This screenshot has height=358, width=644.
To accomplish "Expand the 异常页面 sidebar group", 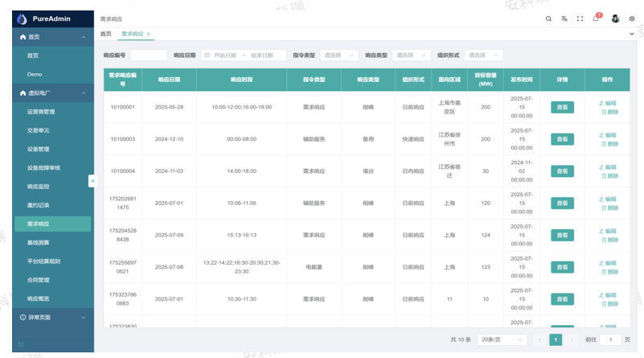I will [53, 317].
